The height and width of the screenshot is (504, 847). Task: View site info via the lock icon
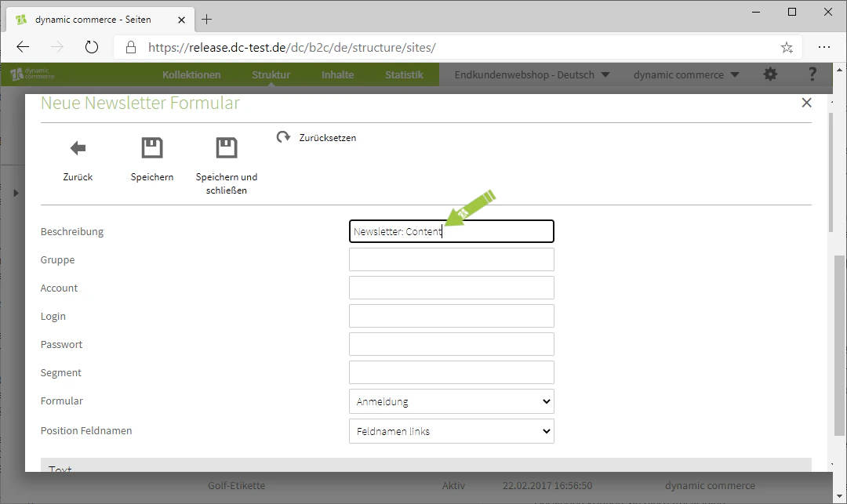pos(131,48)
